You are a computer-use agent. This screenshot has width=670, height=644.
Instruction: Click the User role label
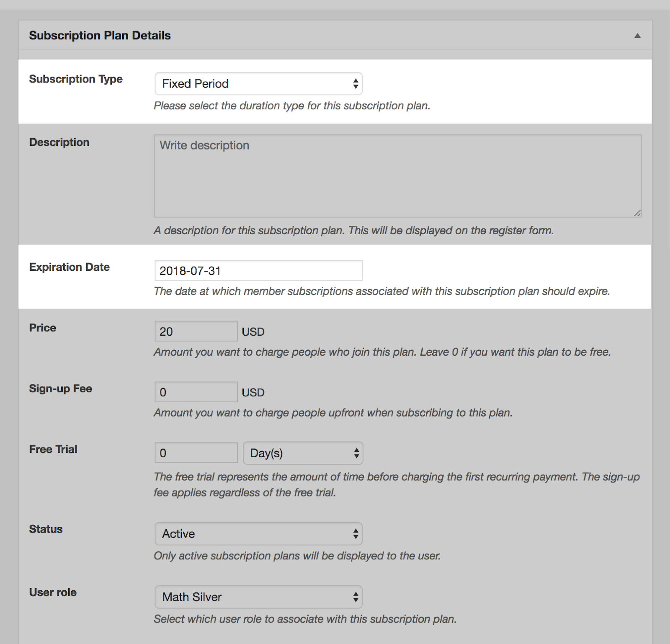tap(53, 592)
